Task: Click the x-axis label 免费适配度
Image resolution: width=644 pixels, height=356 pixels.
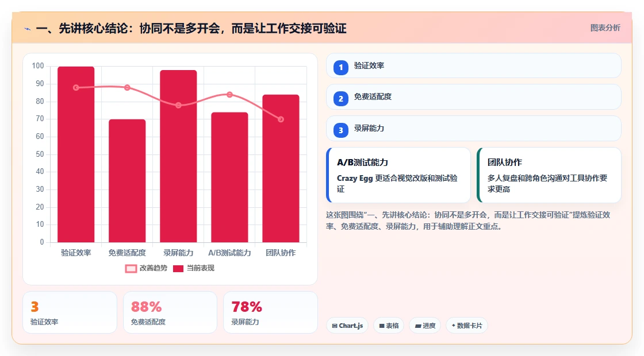Action: tap(127, 253)
